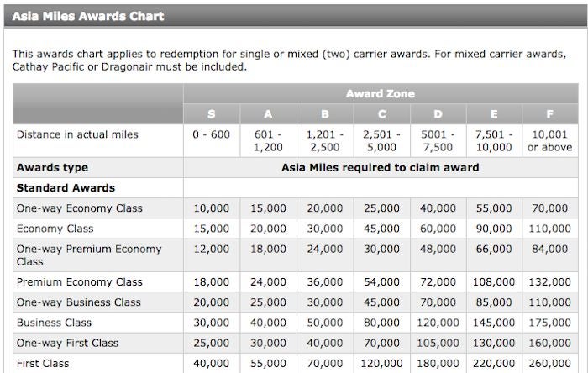Click zone D column header
The image size is (588, 373).
(438, 114)
